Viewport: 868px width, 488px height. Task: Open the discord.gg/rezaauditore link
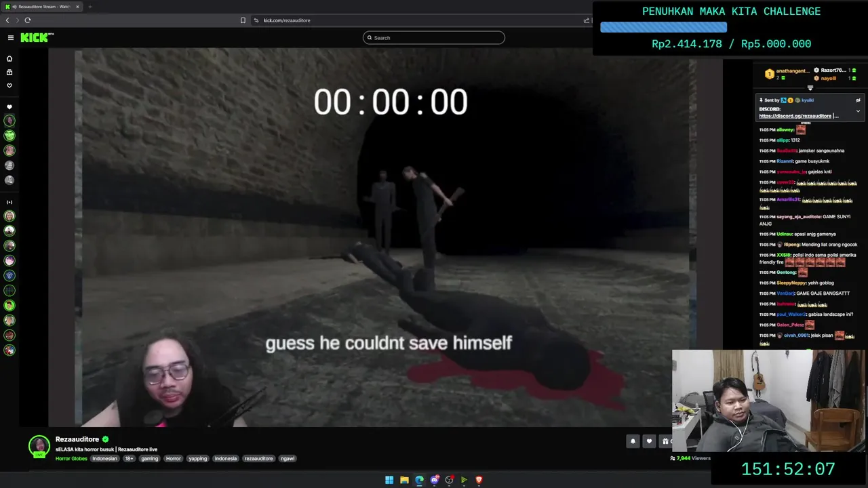tap(795, 116)
